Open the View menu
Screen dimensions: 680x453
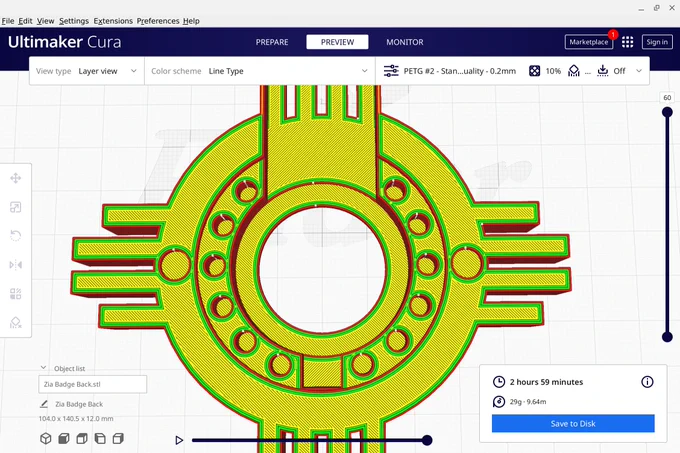45,21
